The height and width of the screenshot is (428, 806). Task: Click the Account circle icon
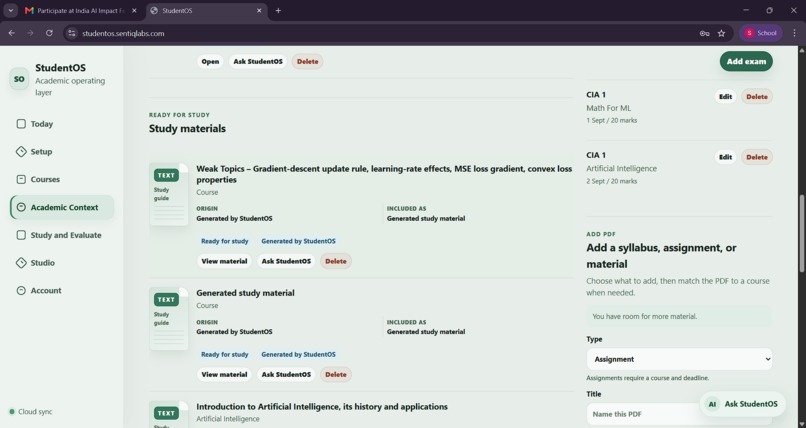[21, 290]
